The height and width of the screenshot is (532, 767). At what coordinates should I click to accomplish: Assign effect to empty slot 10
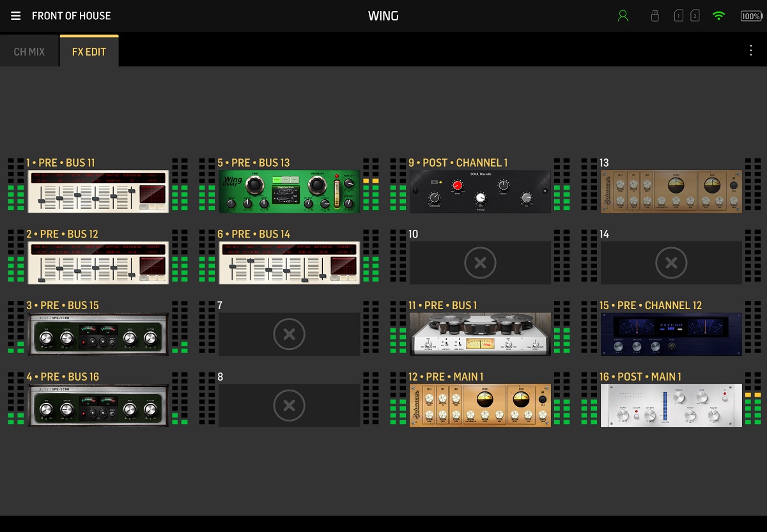480,262
